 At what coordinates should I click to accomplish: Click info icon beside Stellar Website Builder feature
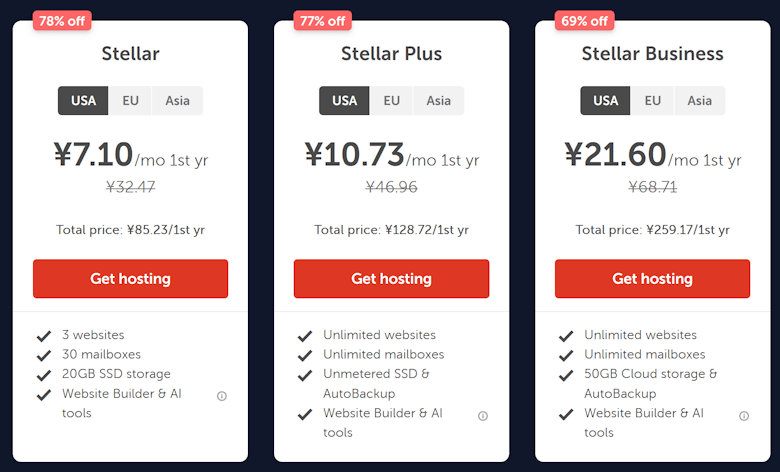coord(222,396)
